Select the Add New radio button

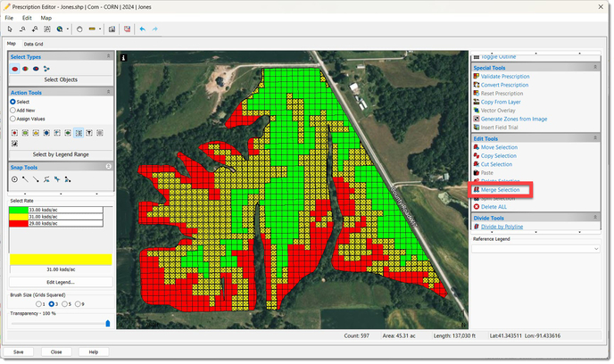[x=12, y=110]
